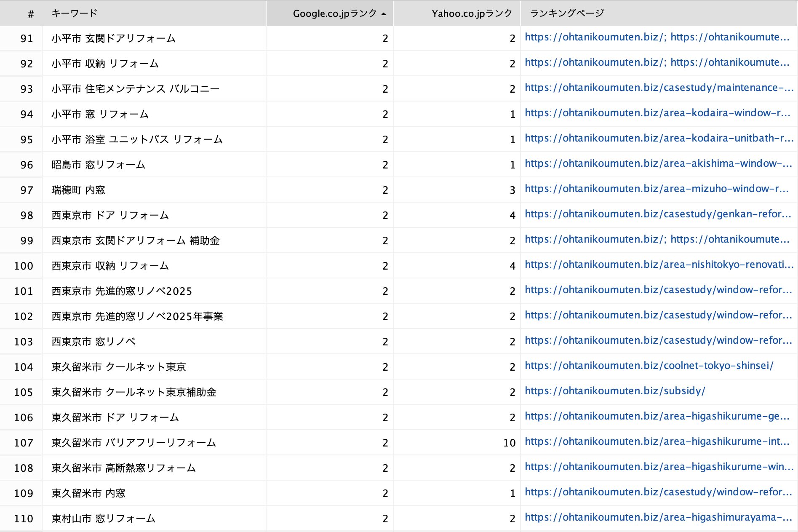Viewport: 798px width, 532px height.
Task: Open the area-nishitokyo-renovation link in row 100
Action: [659, 265]
